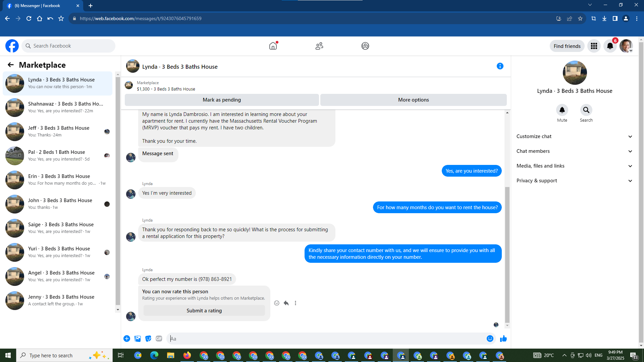Screen dimensions: 644x362
Task: Expand Customize chat section
Action: click(574, 136)
